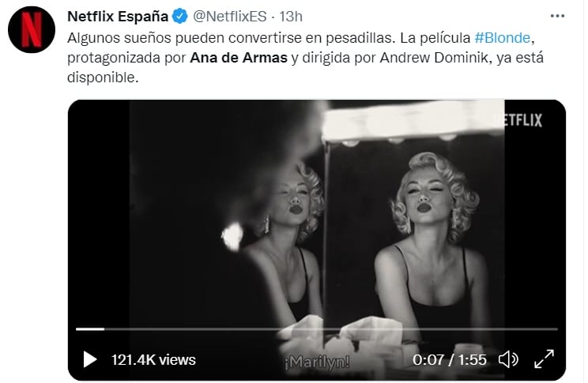Seek to the middle of video progress bar
Screen dimensions: 588x383
click(316, 328)
